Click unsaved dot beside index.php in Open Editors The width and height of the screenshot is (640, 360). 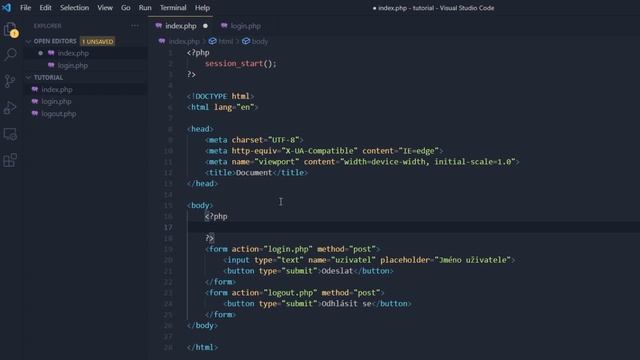[40, 53]
